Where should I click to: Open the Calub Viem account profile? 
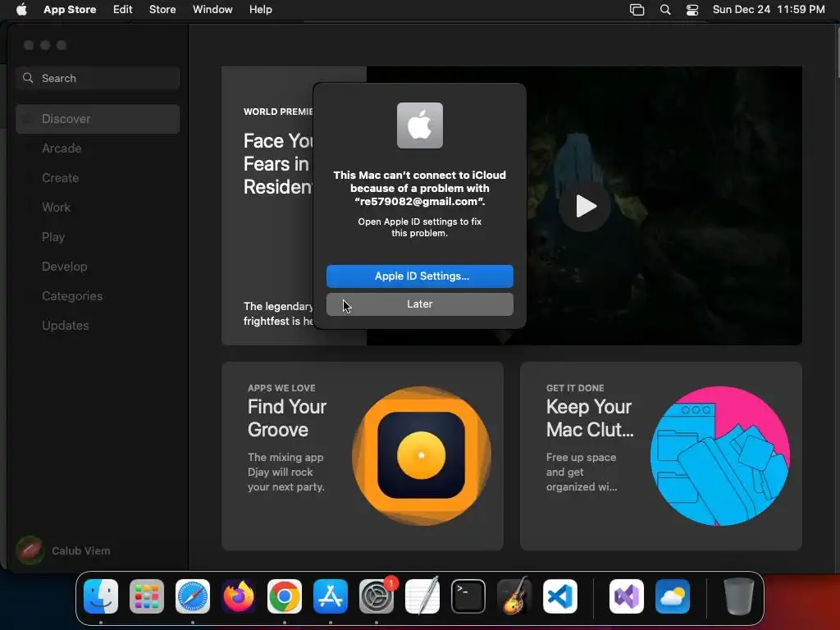pyautogui.click(x=64, y=550)
